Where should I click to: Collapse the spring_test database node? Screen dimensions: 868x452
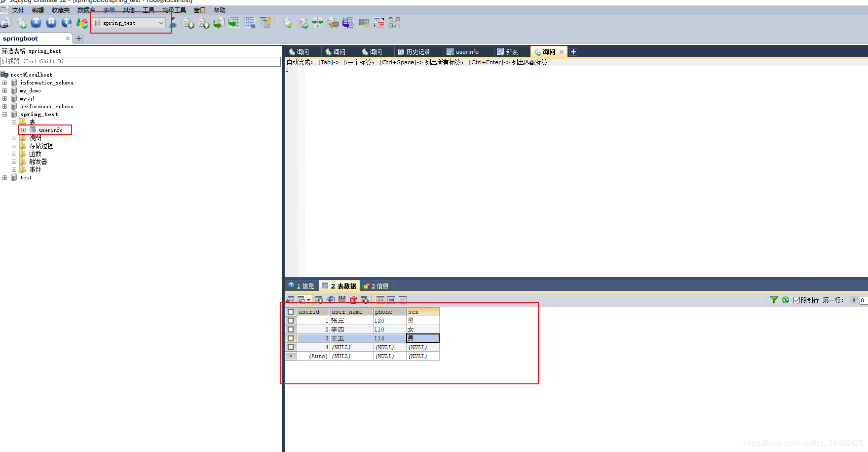tap(5, 114)
